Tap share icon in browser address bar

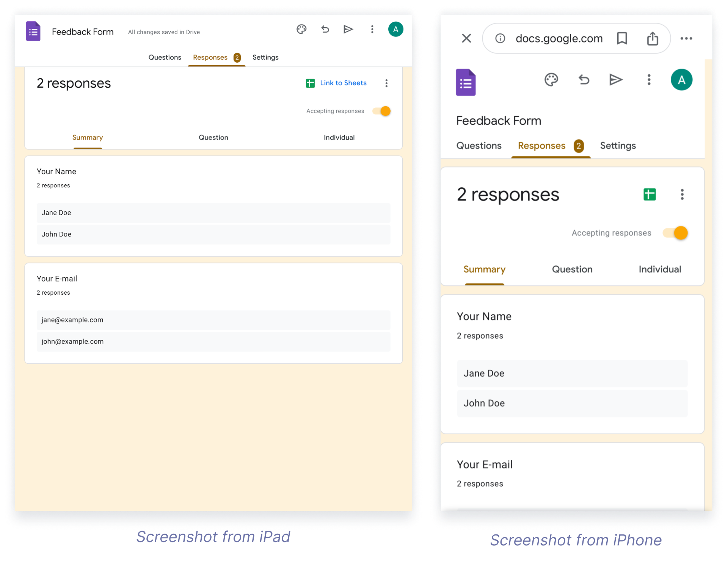652,38
